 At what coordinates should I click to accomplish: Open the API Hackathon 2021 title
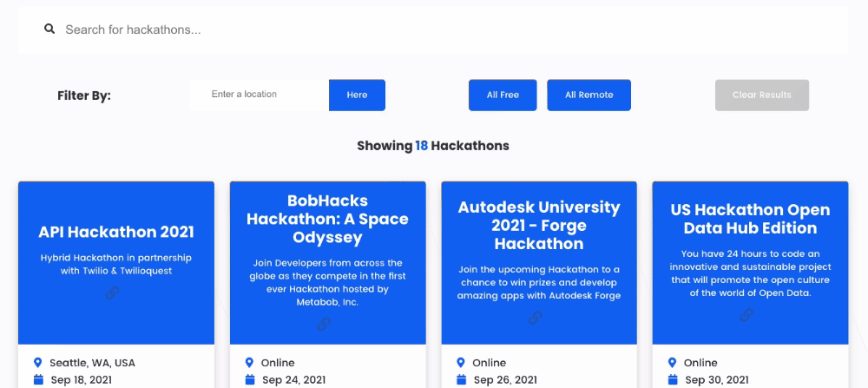click(x=116, y=232)
